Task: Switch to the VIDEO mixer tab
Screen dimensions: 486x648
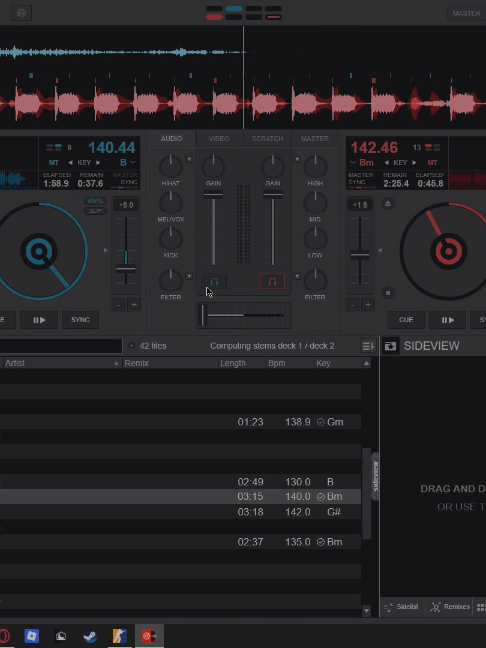Action: 219,138
